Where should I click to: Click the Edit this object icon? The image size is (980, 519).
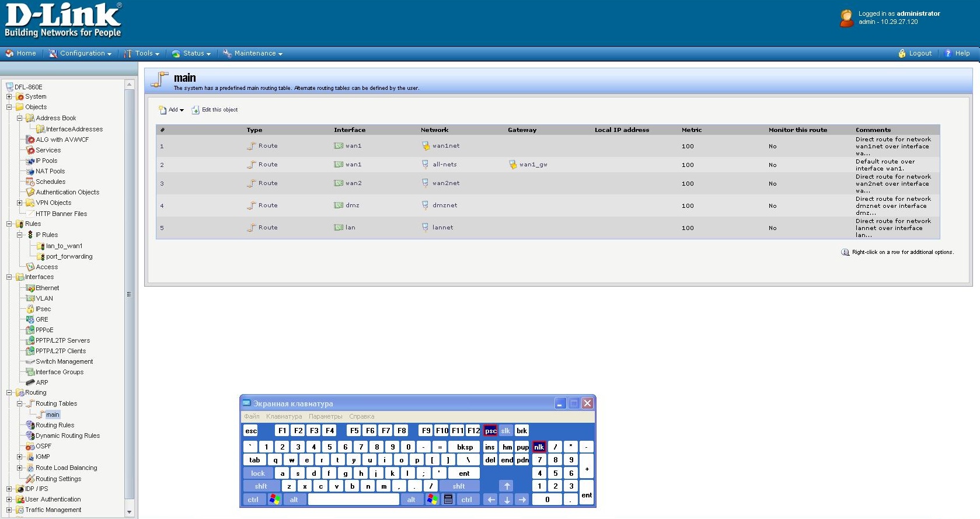[196, 110]
